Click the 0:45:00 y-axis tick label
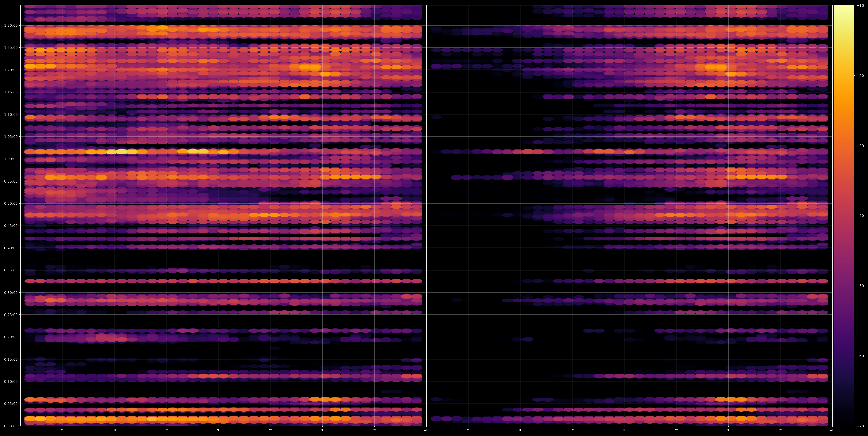868x436 pixels. pyautogui.click(x=11, y=226)
